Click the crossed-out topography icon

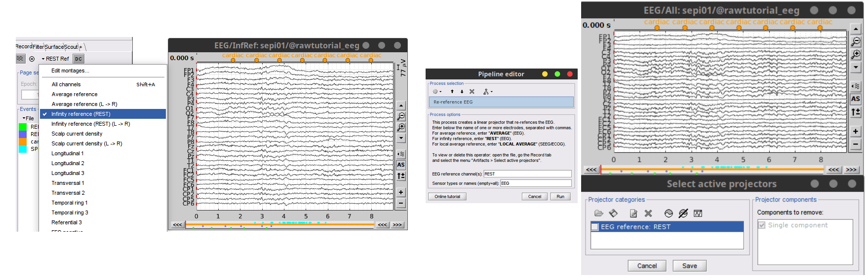pyautogui.click(x=683, y=213)
